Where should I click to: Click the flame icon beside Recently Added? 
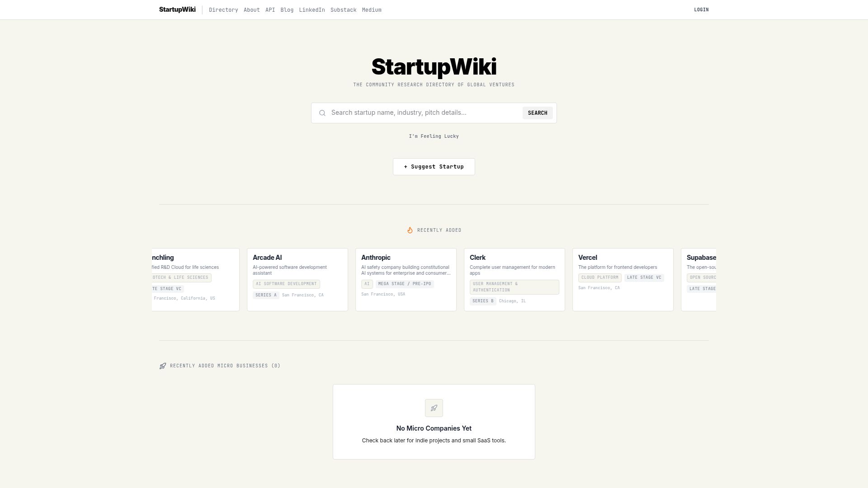(x=410, y=230)
